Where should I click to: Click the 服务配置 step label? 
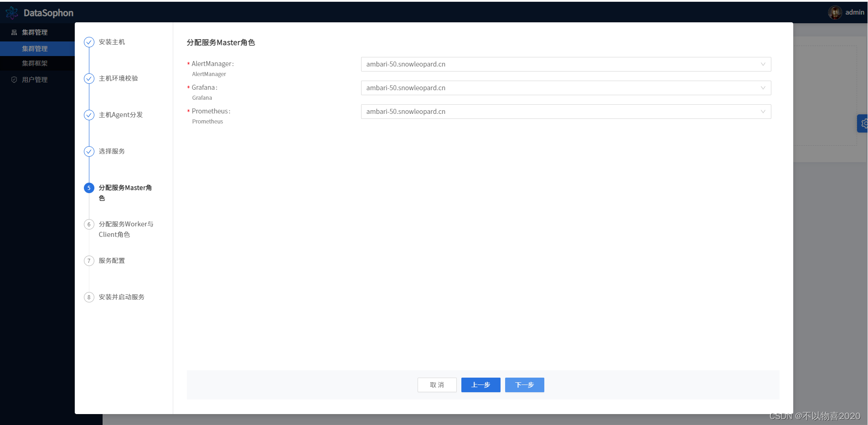pos(112,261)
